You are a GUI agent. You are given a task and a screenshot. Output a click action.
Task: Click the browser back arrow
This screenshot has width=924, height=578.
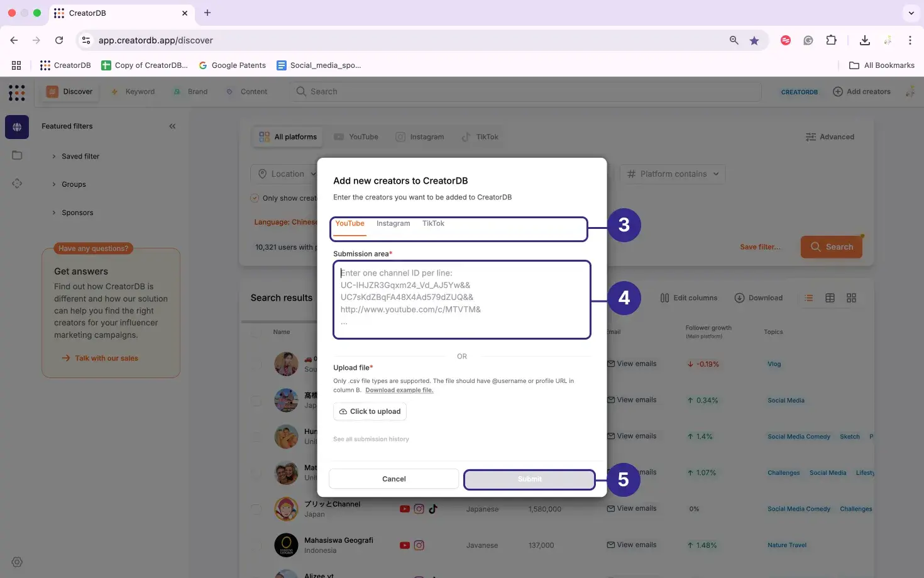click(14, 40)
